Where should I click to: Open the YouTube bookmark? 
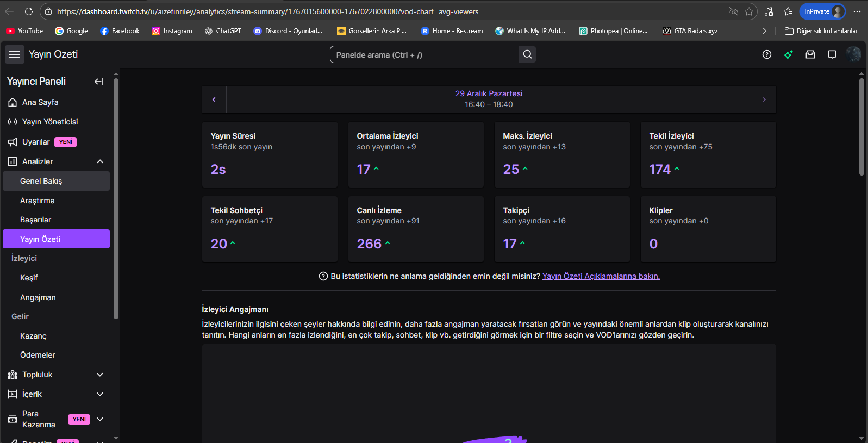click(x=24, y=31)
